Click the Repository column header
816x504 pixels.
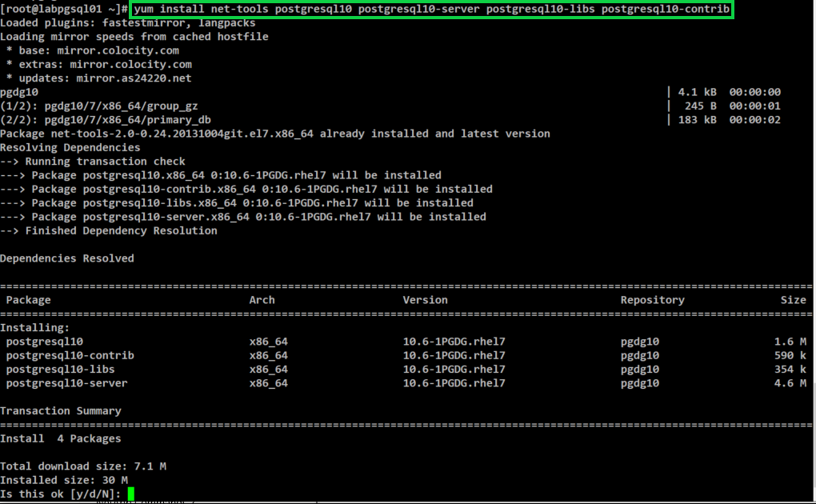[652, 300]
